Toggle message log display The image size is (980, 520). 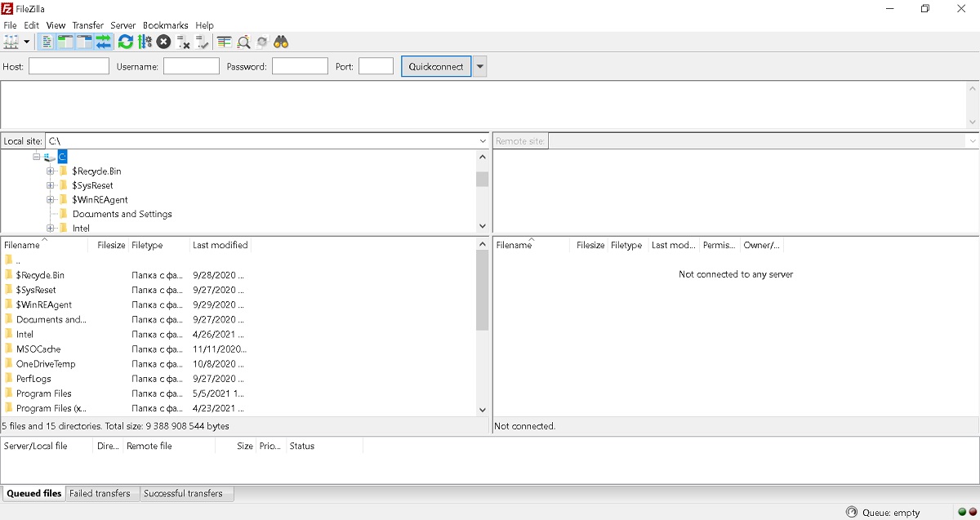(x=47, y=42)
